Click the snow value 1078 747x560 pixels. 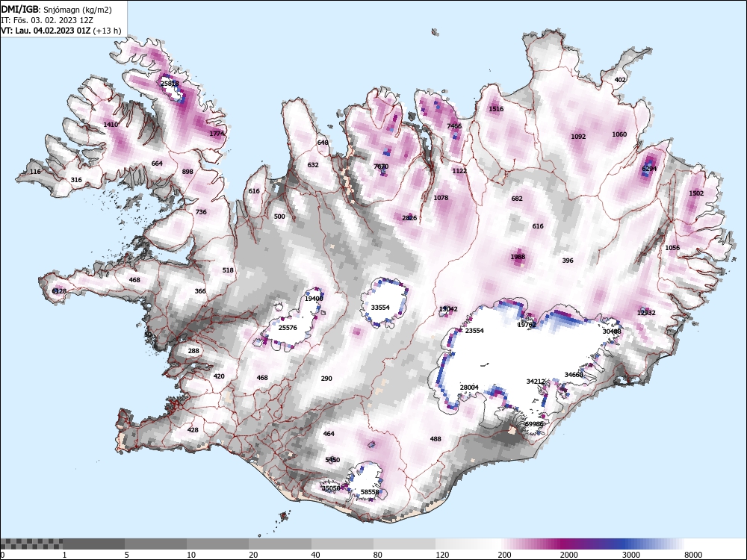point(441,198)
